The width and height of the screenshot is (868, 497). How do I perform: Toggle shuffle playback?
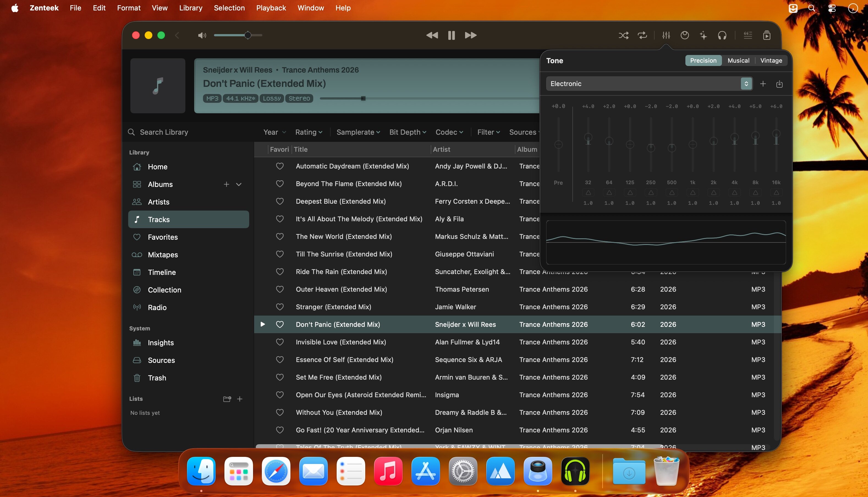coord(623,35)
